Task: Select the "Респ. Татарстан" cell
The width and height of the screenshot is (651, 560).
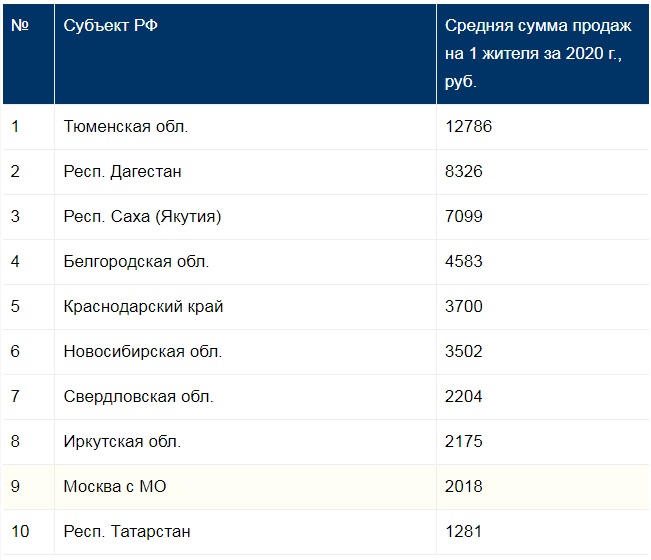Action: point(126,532)
